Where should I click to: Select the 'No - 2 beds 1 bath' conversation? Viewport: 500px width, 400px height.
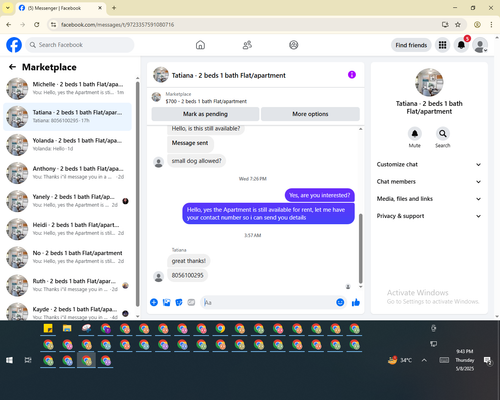67,257
